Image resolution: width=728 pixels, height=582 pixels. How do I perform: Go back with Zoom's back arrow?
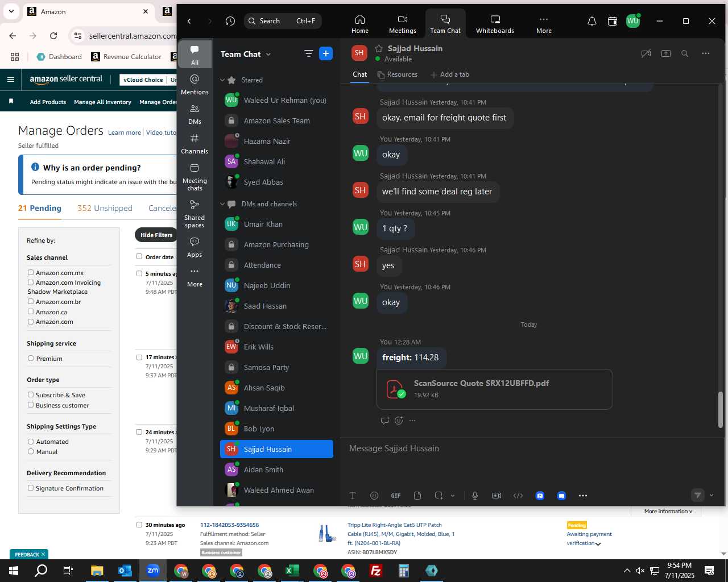tap(189, 21)
